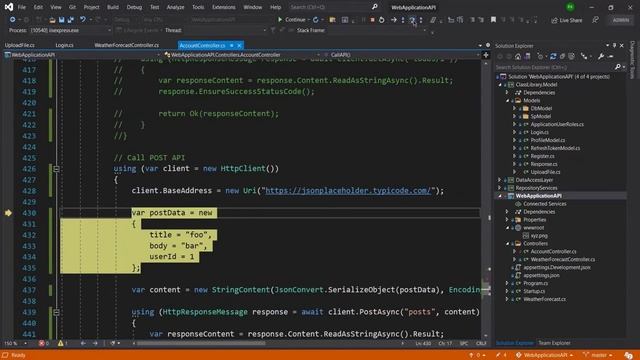
Task: Click the Send Feedback icon
Action: point(596,20)
